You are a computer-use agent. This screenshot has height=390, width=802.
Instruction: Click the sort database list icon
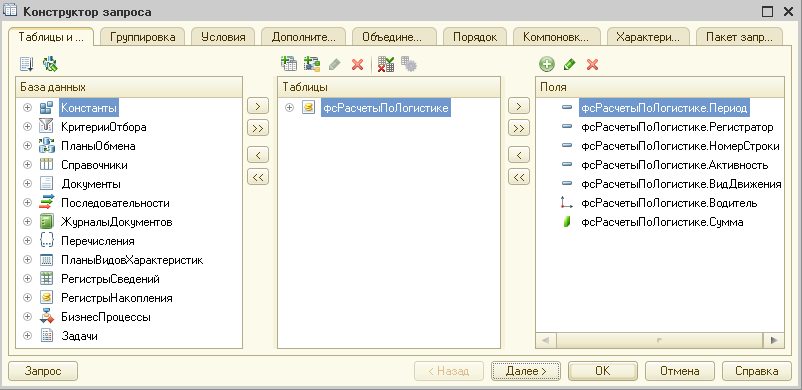pos(26,64)
